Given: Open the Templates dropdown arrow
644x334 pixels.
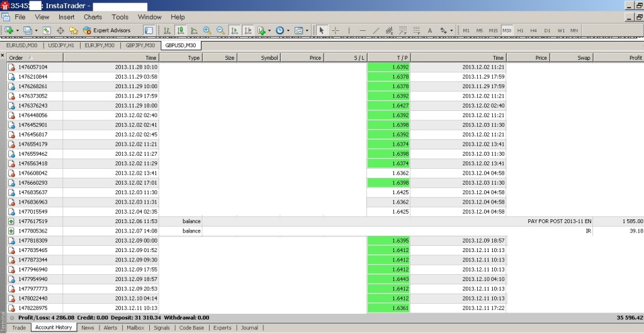Looking at the screenshot, I should tap(307, 30).
